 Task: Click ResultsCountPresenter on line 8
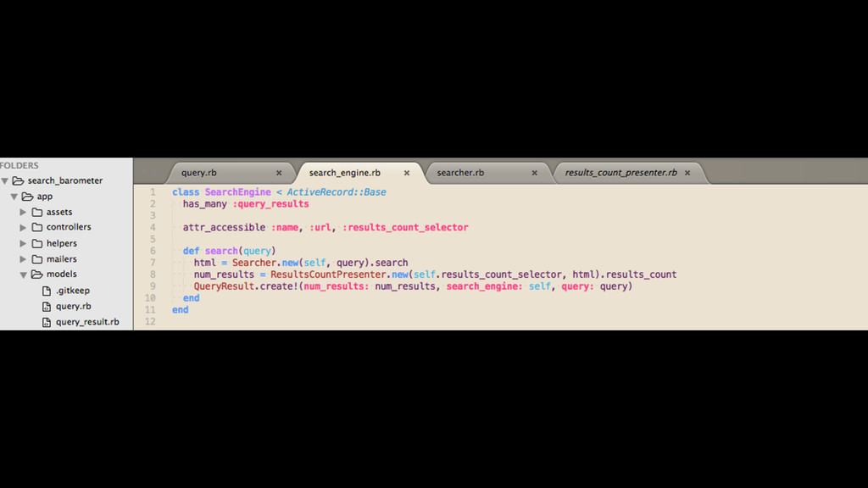[328, 274]
